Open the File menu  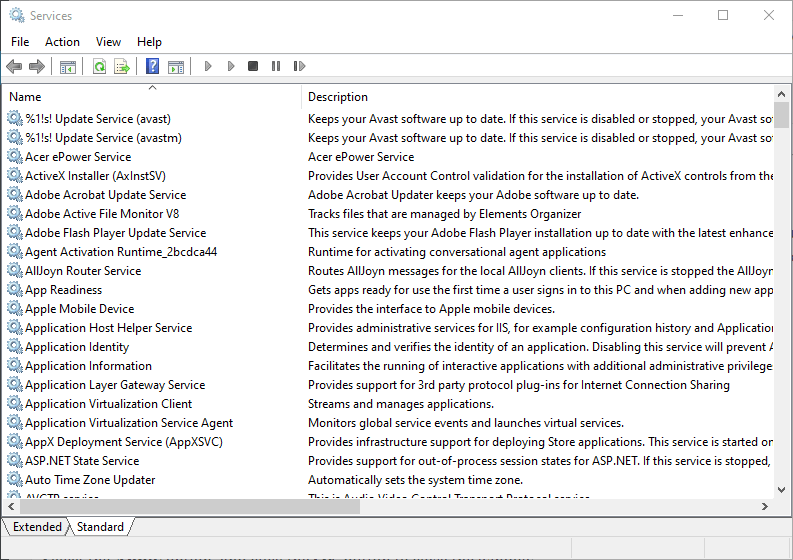click(x=20, y=42)
